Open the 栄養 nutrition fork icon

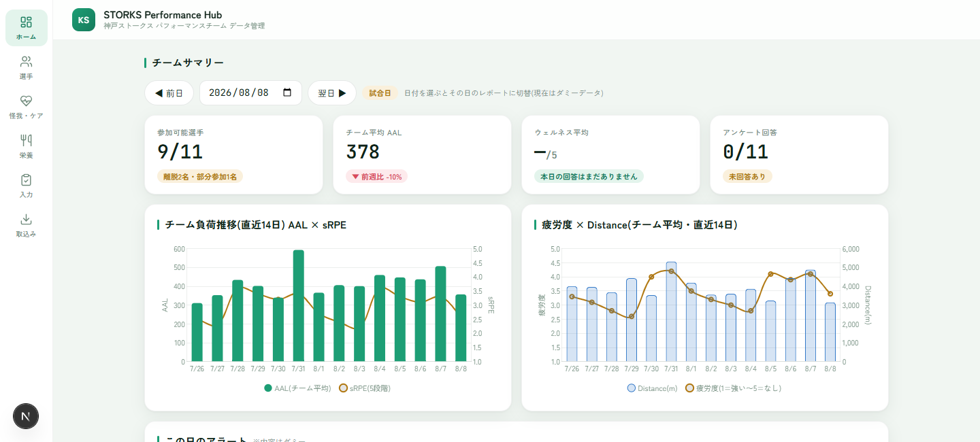[27, 146]
